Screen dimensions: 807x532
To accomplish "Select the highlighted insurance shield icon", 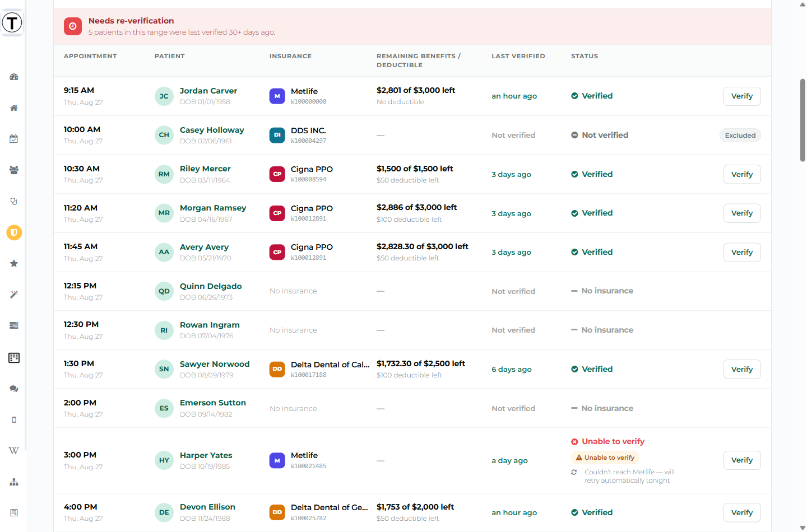I will [x=14, y=232].
